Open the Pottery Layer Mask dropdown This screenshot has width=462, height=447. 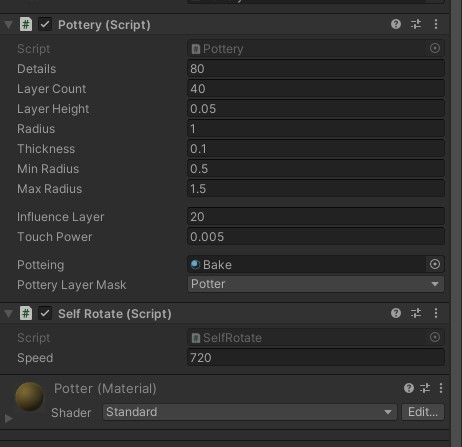316,284
